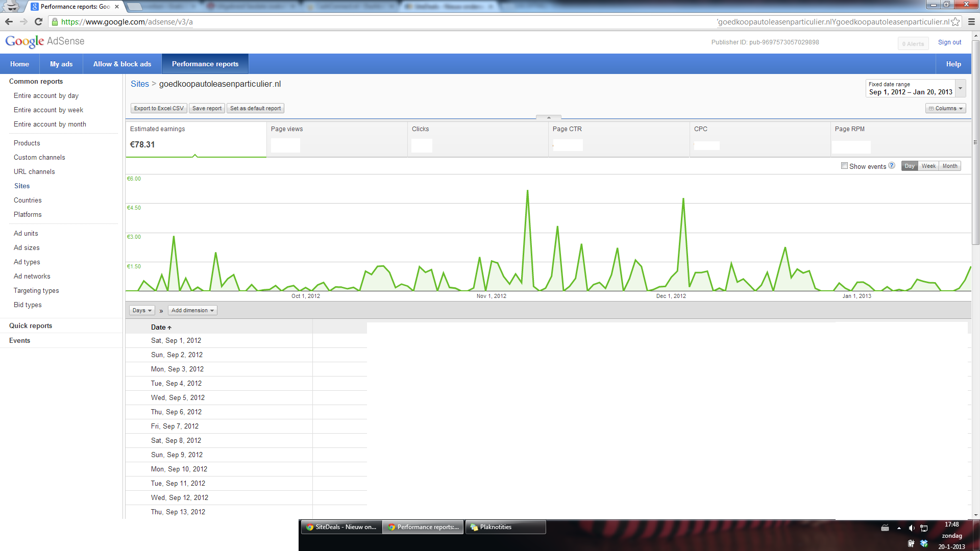The width and height of the screenshot is (980, 551).
Task: Select the Performance reports tab
Action: 205,64
